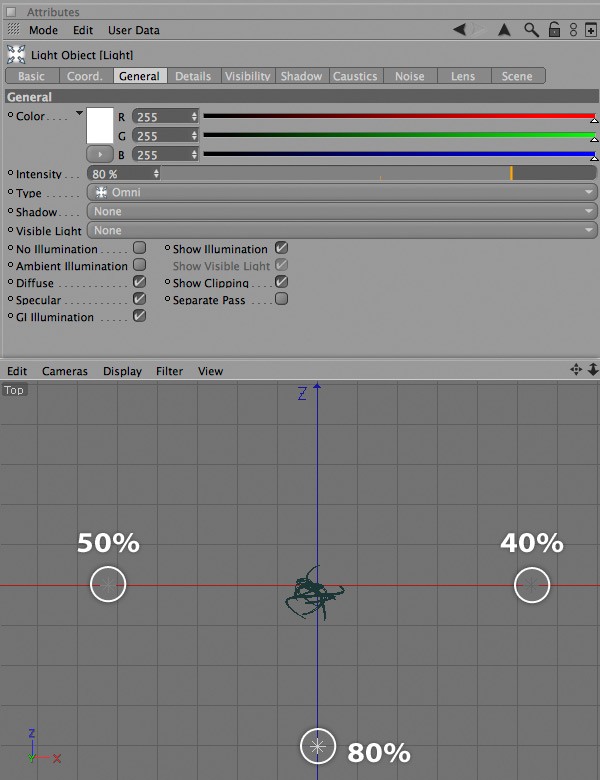Click the up arrow navigation icon
600x780 pixels.
(504, 30)
